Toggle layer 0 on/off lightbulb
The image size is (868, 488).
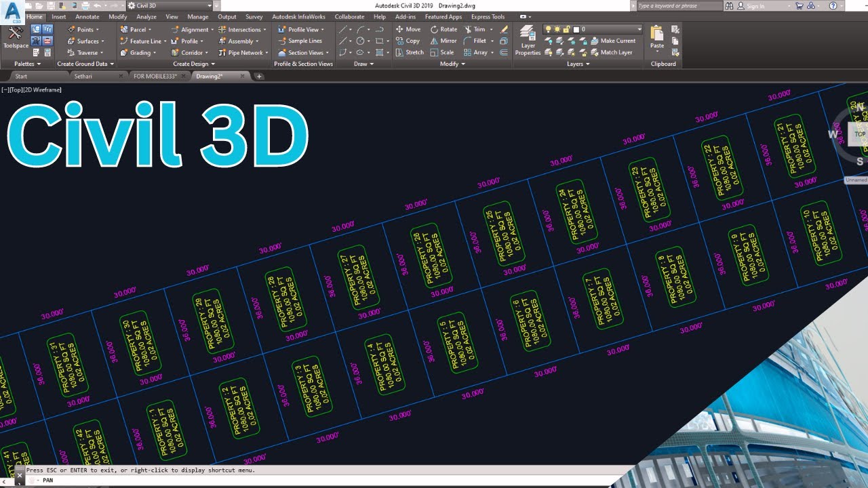click(x=549, y=30)
